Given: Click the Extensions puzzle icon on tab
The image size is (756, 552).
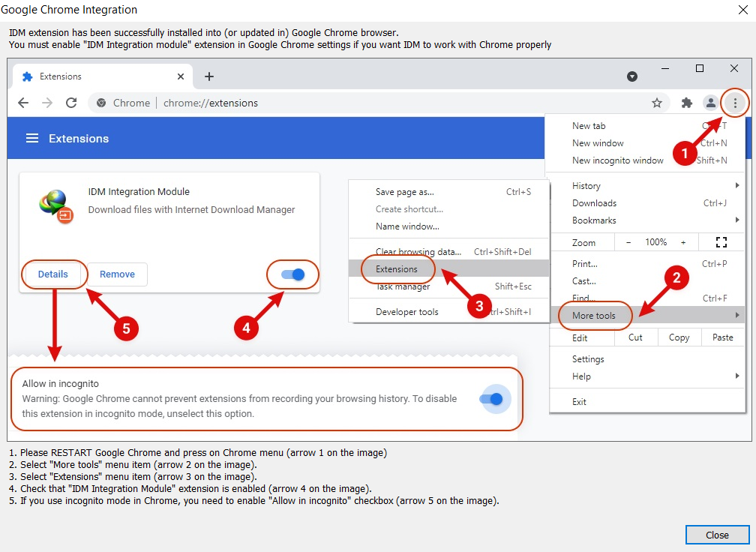Looking at the screenshot, I should pyautogui.click(x=28, y=76).
